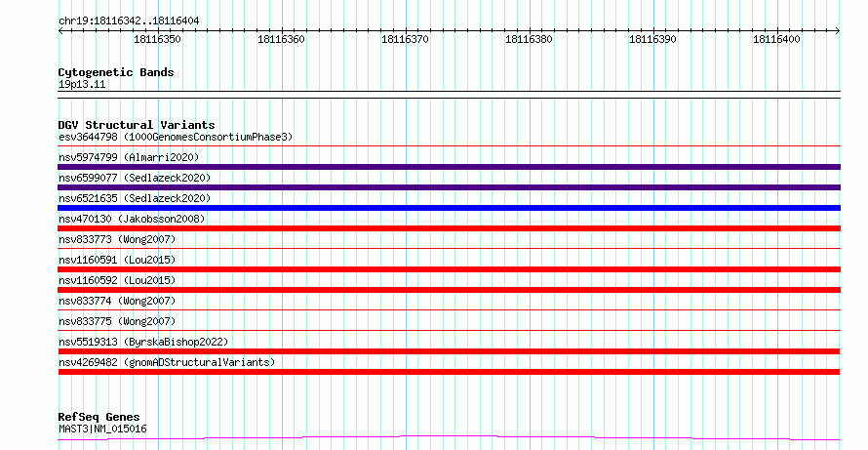
Task: Click the nsv1160592 (Lou2015) label
Action: pyautogui.click(x=117, y=280)
